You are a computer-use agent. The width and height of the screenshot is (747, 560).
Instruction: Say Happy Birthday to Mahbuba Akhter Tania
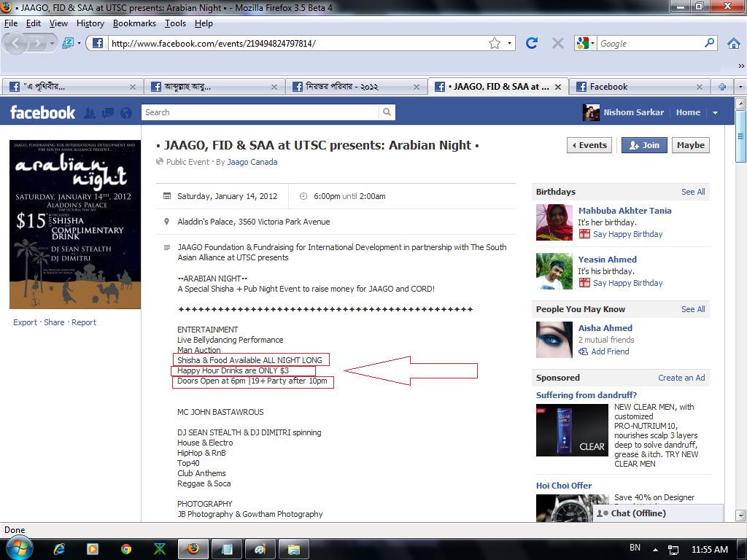[627, 234]
